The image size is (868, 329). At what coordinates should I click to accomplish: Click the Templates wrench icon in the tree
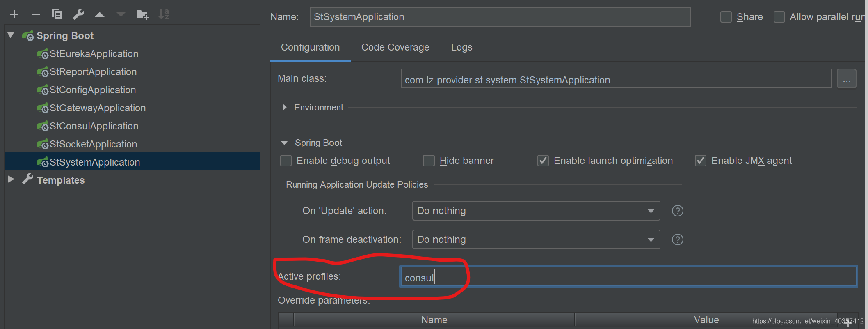click(x=27, y=179)
